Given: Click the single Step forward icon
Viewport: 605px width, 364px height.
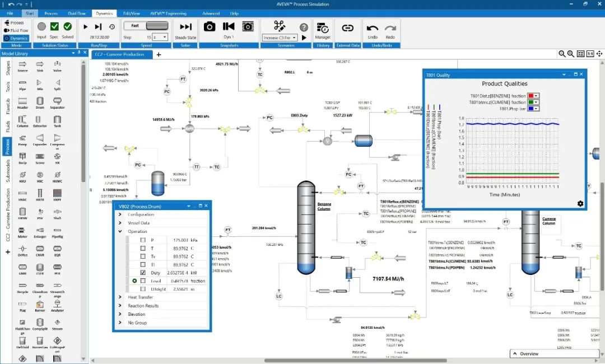Looking at the screenshot, I should (x=99, y=27).
